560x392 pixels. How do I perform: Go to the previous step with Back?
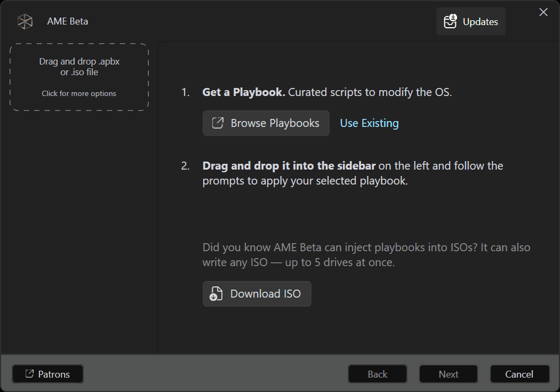click(x=378, y=374)
